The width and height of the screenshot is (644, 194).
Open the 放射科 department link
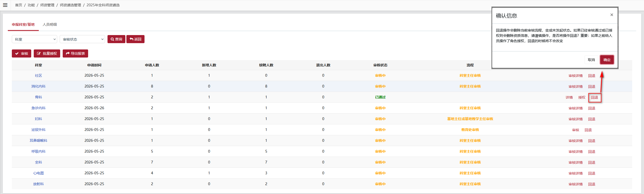pyautogui.click(x=39, y=184)
